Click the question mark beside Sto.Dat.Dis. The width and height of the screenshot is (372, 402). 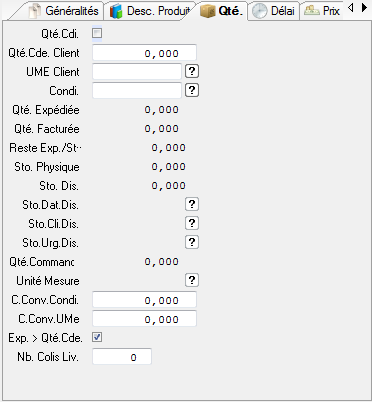click(192, 204)
